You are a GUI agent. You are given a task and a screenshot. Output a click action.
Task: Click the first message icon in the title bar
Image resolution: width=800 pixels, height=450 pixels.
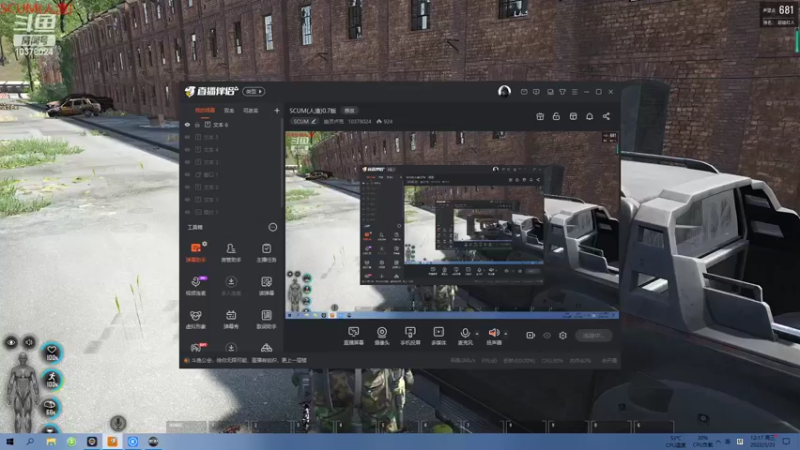[x=524, y=92]
